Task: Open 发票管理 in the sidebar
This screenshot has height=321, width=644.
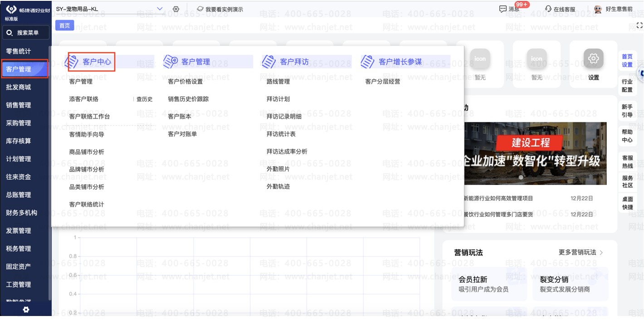Action: [x=19, y=231]
